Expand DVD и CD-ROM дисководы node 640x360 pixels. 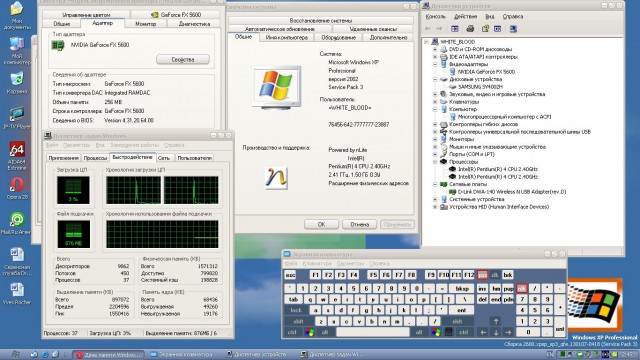[x=435, y=49]
